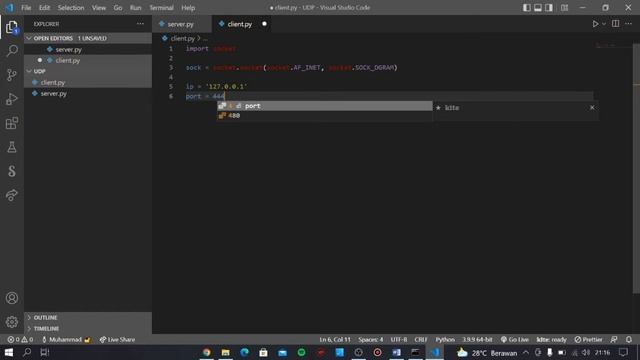The image size is (640, 360).
Task: Expand the Timeline section
Action: tap(88, 329)
